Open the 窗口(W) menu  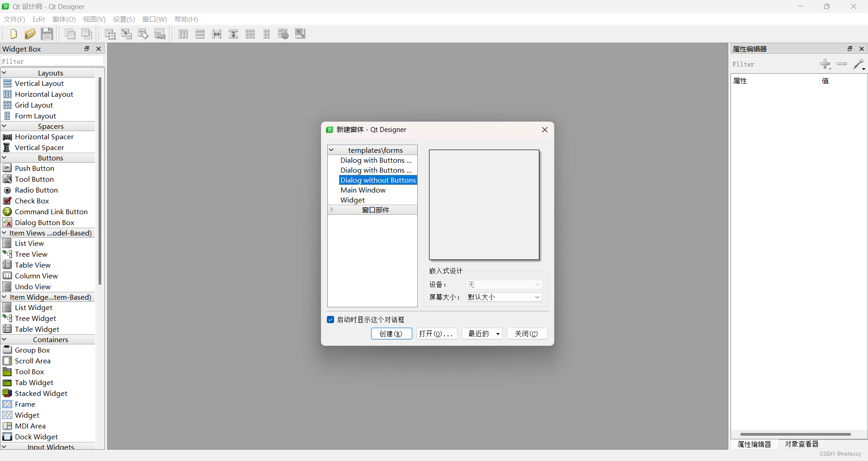coord(155,19)
